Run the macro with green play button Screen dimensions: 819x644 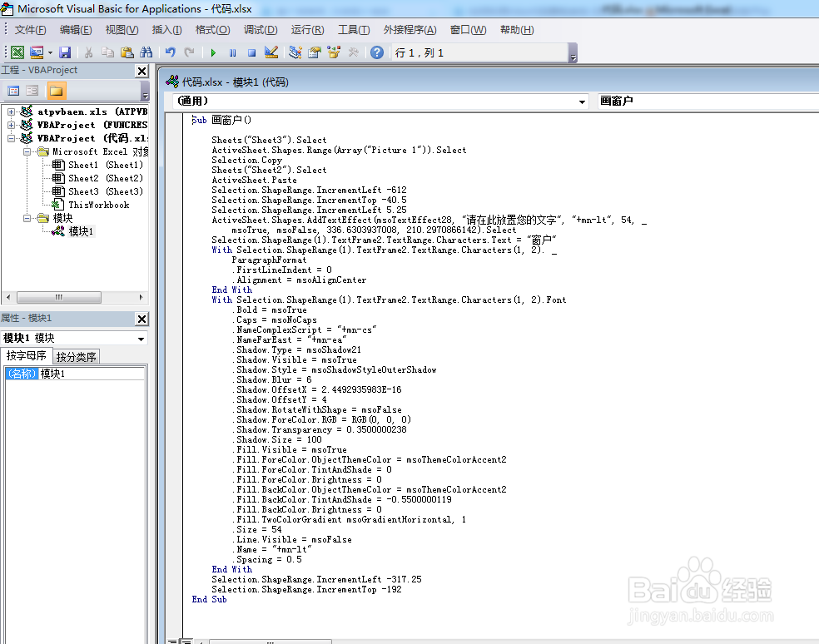[x=213, y=52]
